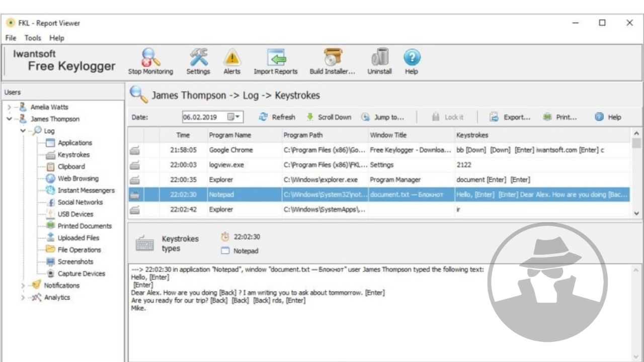Screen dimensions: 644x362
Task: Select the 22:02:42 Explorer log row
Action: pyautogui.click(x=379, y=210)
